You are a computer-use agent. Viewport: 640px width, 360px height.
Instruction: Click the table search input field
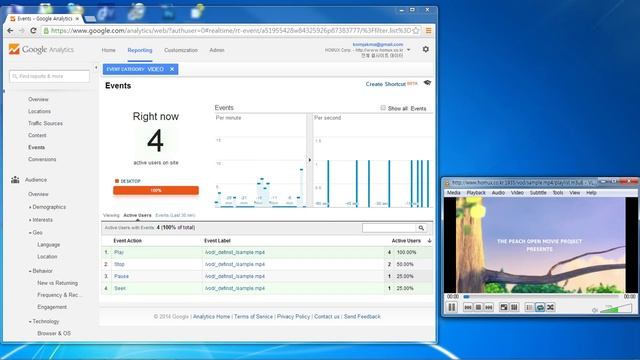coord(389,228)
